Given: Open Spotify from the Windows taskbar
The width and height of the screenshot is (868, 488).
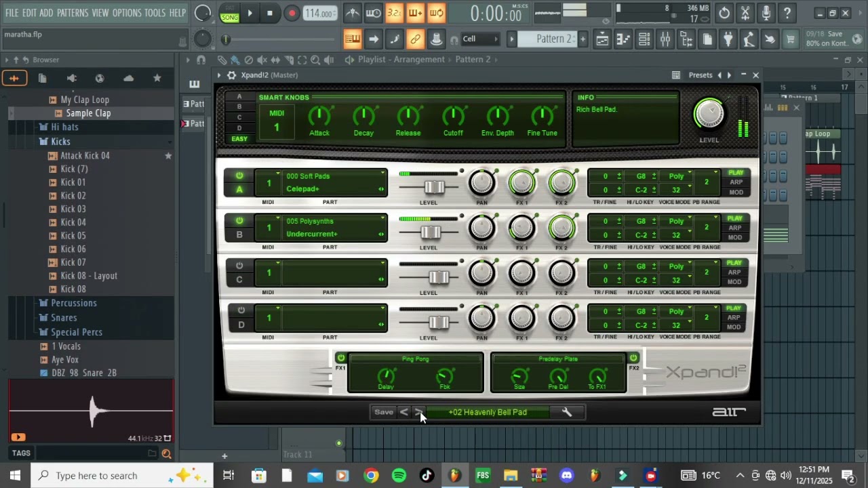Looking at the screenshot, I should click(x=399, y=476).
